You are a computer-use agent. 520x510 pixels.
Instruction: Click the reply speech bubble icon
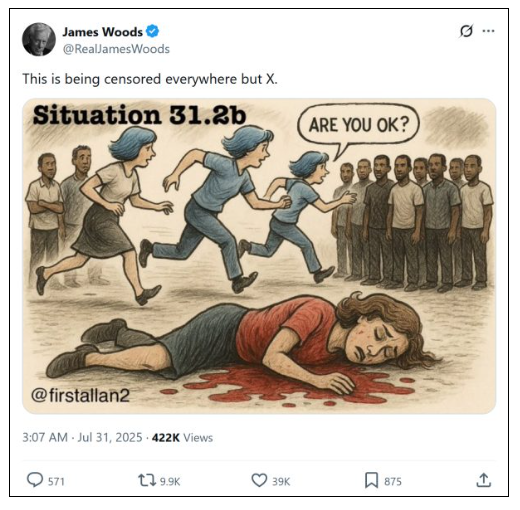click(35, 480)
